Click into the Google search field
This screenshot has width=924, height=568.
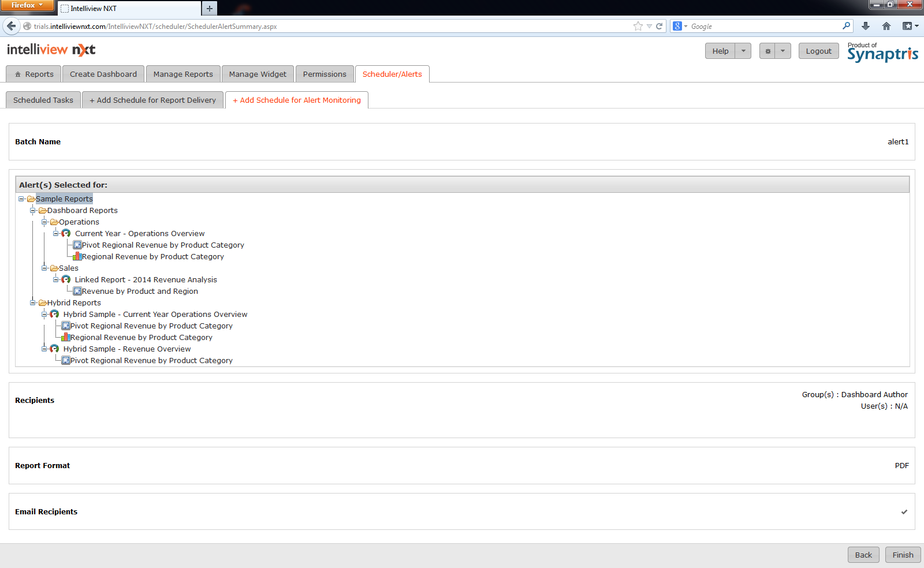[763, 27]
